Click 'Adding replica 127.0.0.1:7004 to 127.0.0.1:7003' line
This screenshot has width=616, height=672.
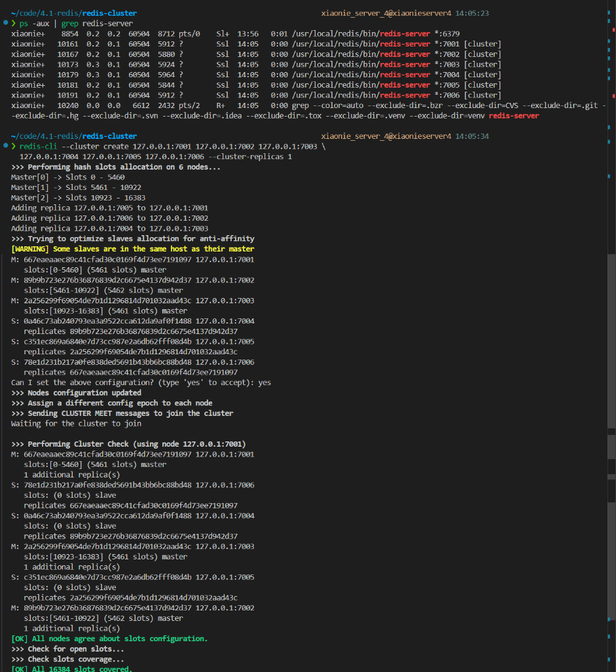[110, 229]
